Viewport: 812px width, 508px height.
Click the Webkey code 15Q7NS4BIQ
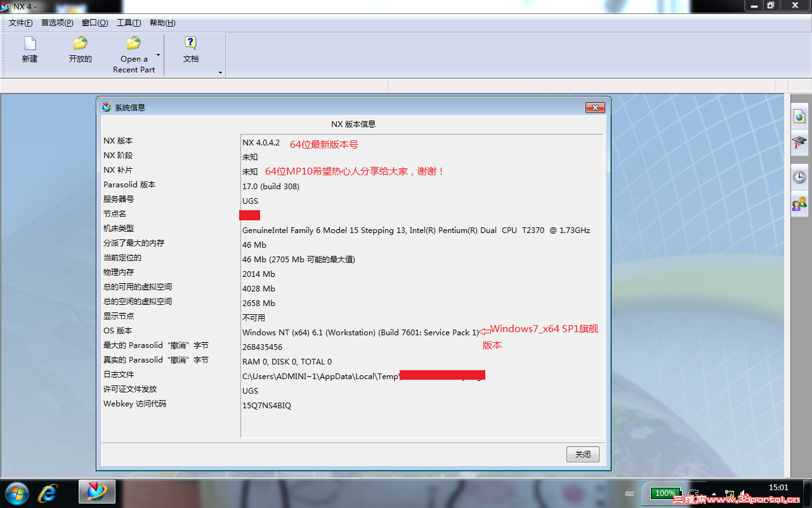coord(267,406)
